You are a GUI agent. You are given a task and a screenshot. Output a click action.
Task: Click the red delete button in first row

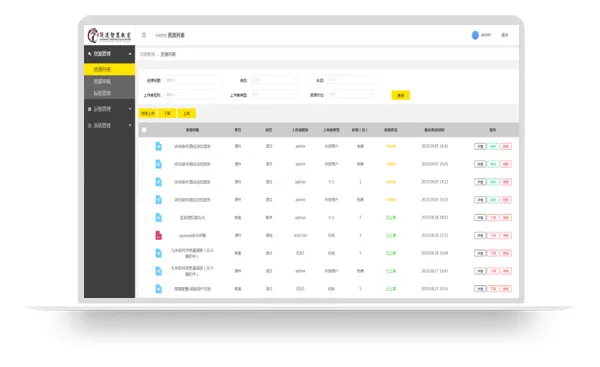505,146
